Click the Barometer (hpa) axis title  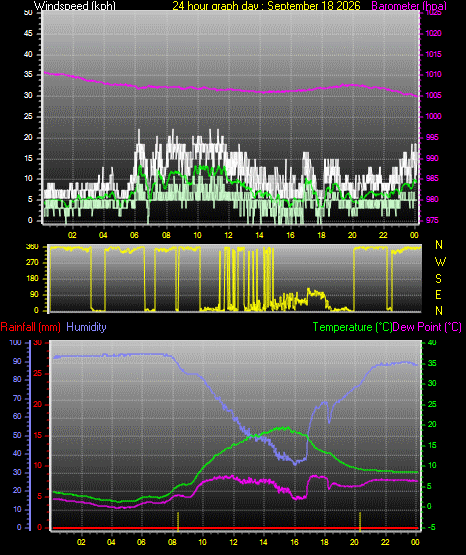tap(409, 6)
